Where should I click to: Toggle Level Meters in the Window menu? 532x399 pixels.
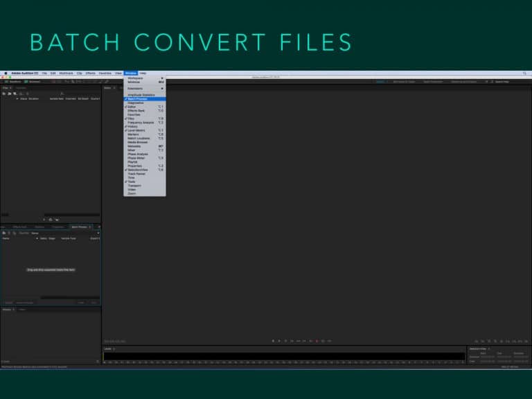tap(145, 130)
